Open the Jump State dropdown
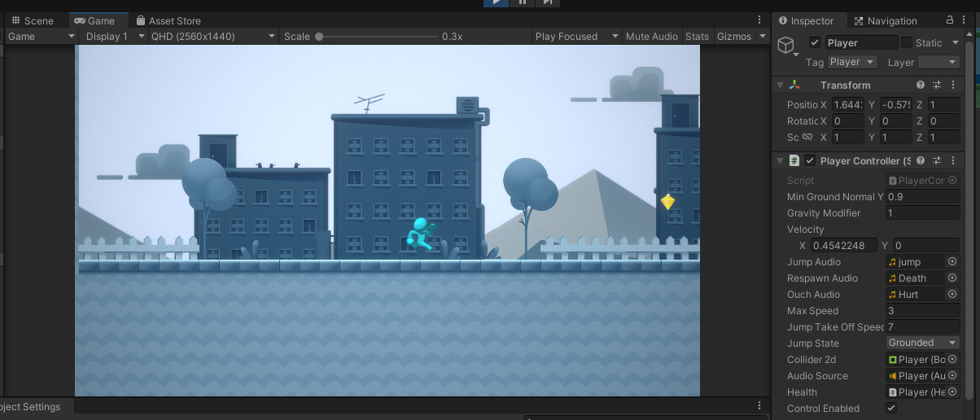The width and height of the screenshot is (980, 420). click(x=922, y=343)
